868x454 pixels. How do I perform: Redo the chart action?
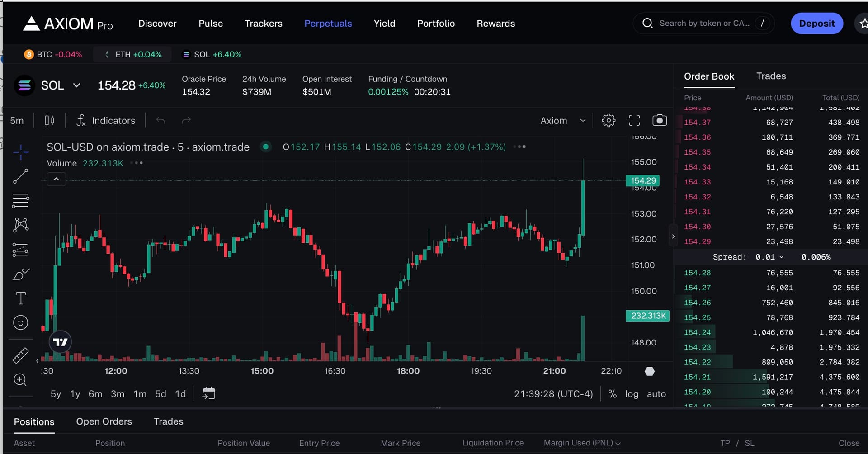coord(186,120)
